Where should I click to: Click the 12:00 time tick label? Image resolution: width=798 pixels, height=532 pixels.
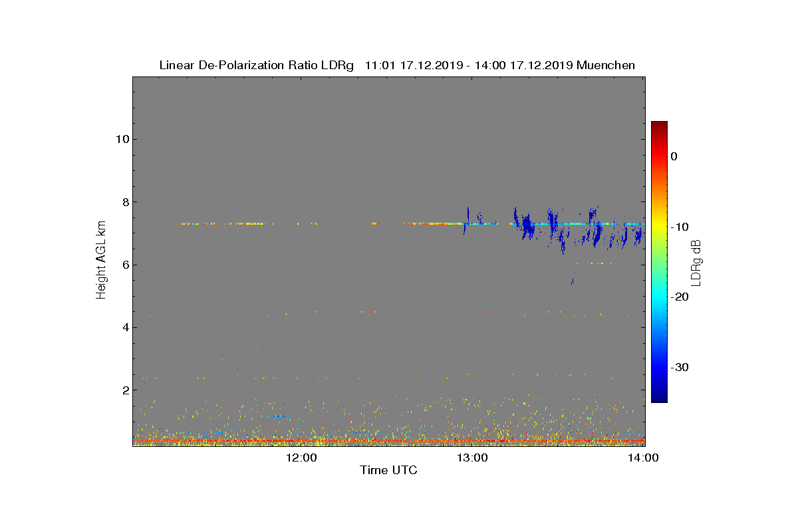[x=302, y=458]
